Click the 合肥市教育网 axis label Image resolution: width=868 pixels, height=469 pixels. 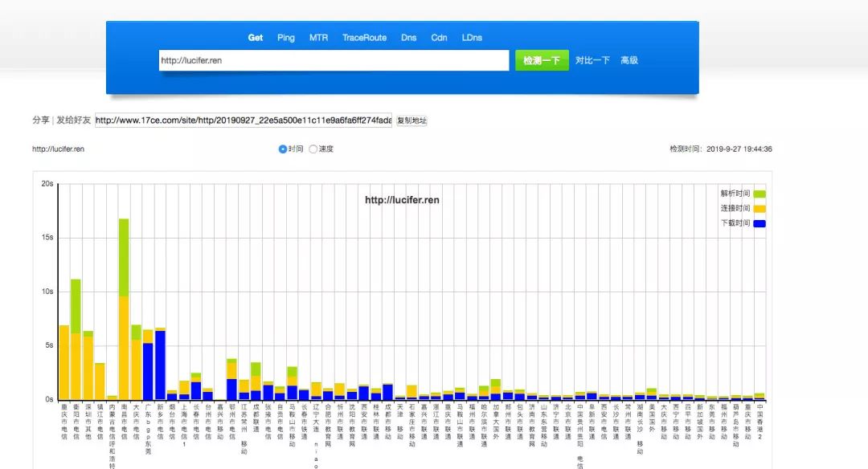click(328, 426)
